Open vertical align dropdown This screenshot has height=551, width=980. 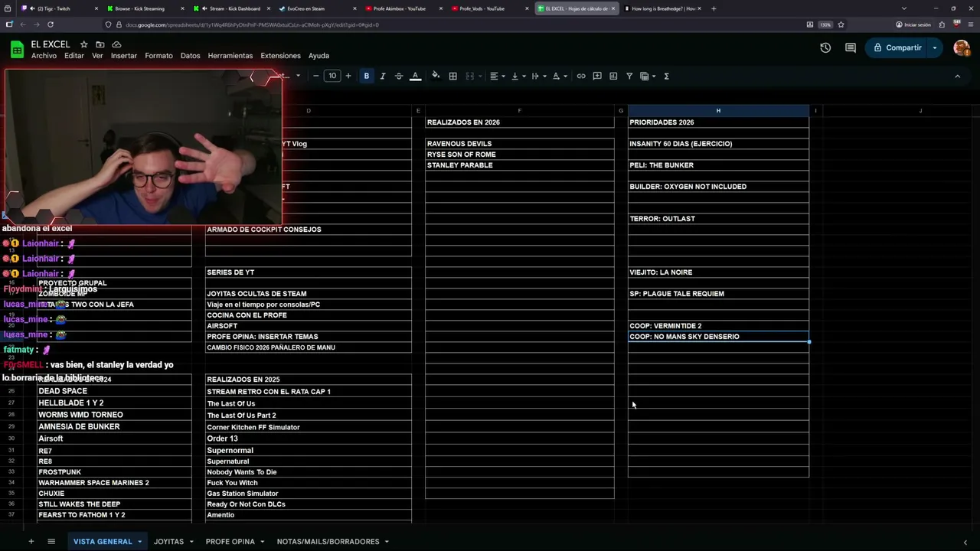[x=518, y=76]
